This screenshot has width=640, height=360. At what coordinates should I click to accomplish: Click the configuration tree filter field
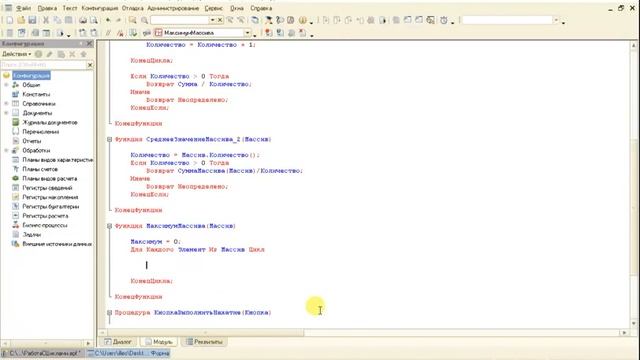coord(44,65)
